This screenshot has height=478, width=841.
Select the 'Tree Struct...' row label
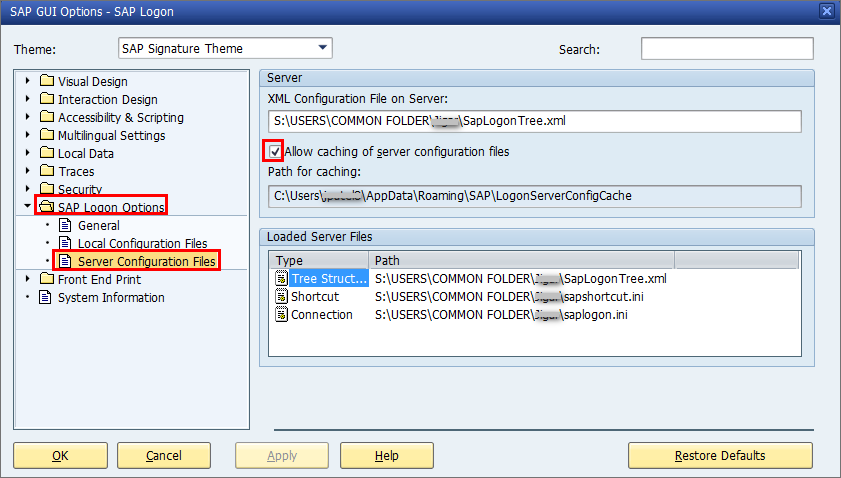pos(329,278)
